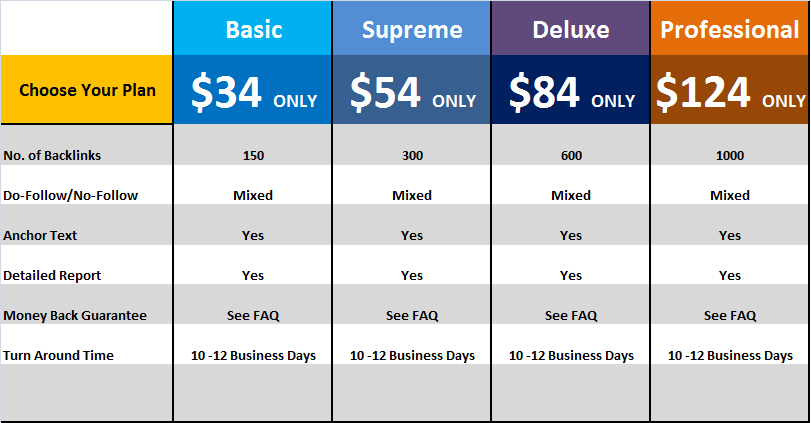Pick the Professional plan header
This screenshot has height=423, width=811.
point(730,28)
